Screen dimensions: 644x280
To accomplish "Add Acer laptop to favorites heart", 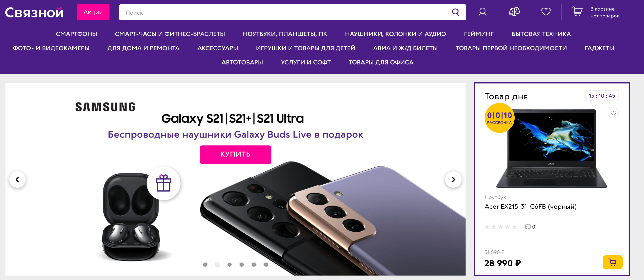I will click(x=613, y=113).
